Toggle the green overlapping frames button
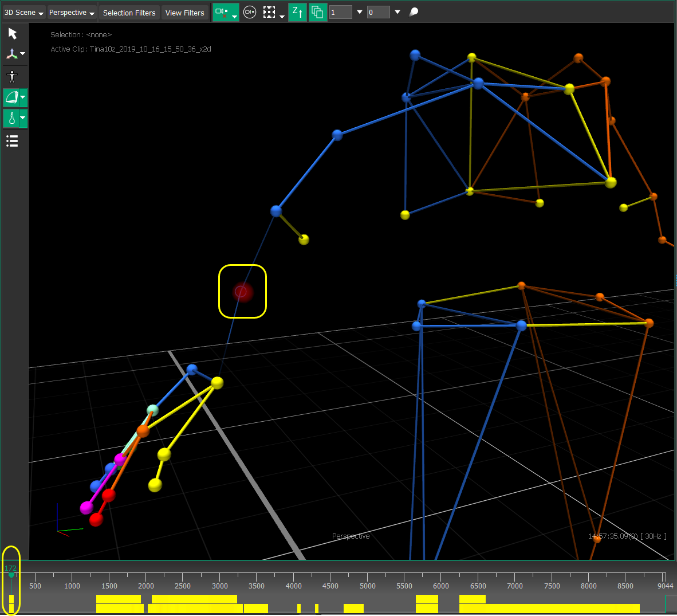The image size is (677, 616). click(317, 12)
